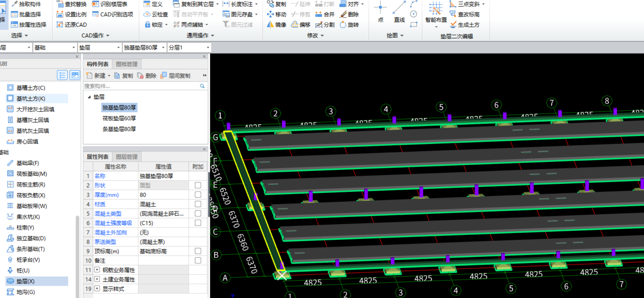Open 查找替换 find and replace
This screenshot has height=298, width=644.
[72, 4]
